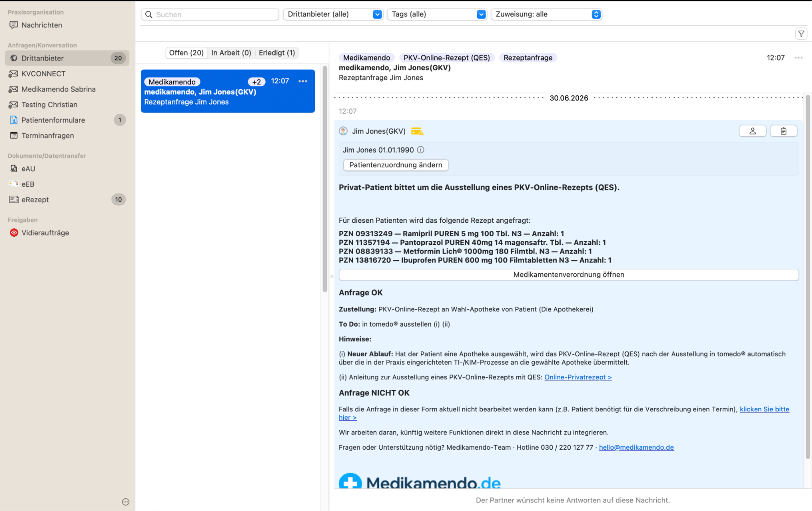Click the Ibuprofen PUREN 600 mg line

click(x=475, y=260)
